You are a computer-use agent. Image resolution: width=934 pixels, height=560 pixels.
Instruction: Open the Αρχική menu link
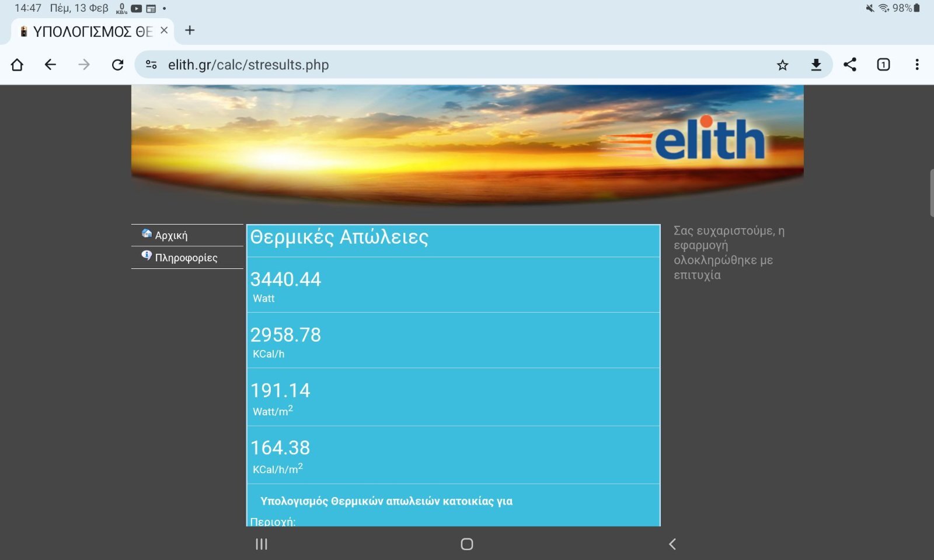pyautogui.click(x=171, y=236)
